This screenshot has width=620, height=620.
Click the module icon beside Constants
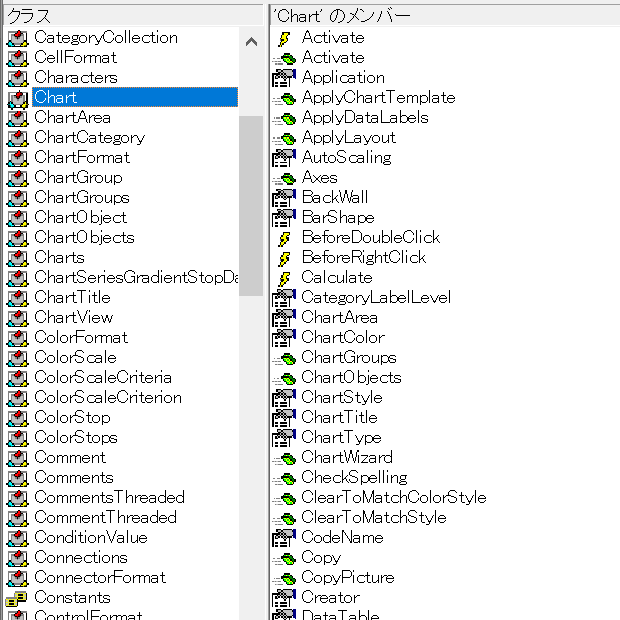[17, 598]
